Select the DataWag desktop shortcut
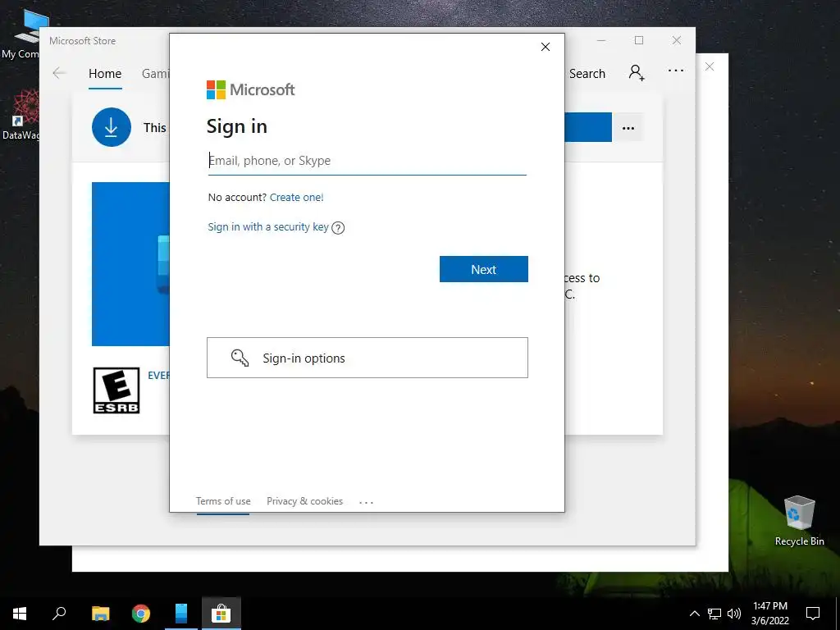This screenshot has height=630, width=840. point(21,115)
